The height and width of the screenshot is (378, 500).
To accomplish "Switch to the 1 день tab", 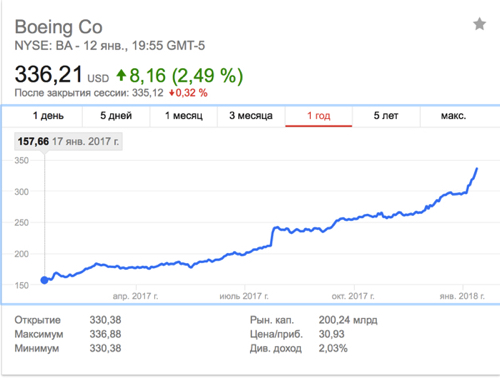I will [x=48, y=116].
